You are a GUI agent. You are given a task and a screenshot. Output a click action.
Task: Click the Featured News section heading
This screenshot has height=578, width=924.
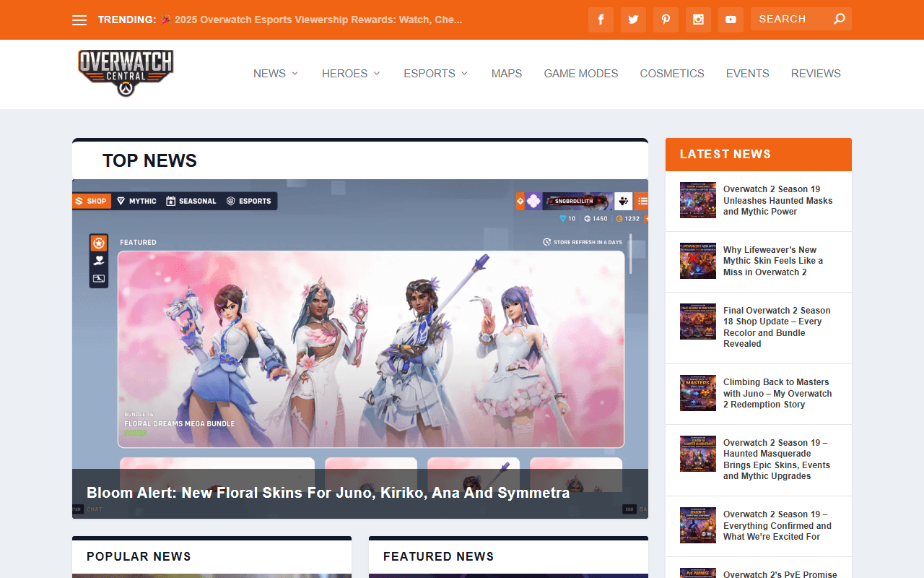pos(439,556)
